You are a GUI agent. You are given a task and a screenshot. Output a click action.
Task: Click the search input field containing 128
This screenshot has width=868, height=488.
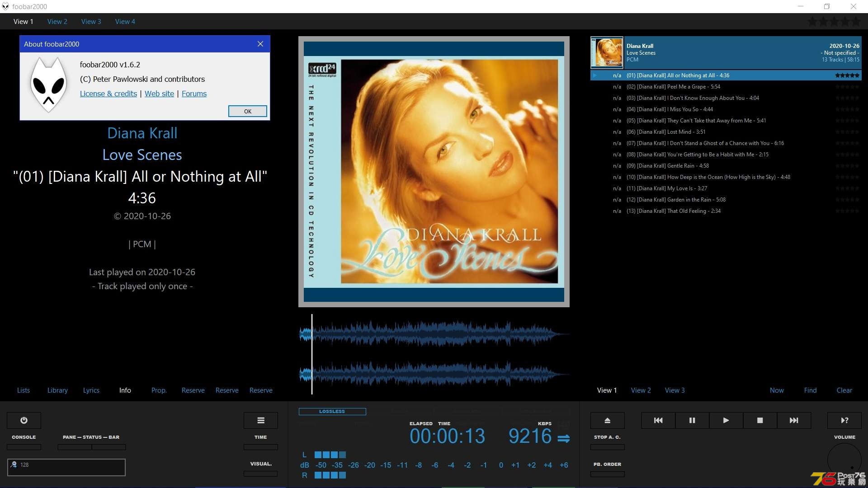coord(66,467)
